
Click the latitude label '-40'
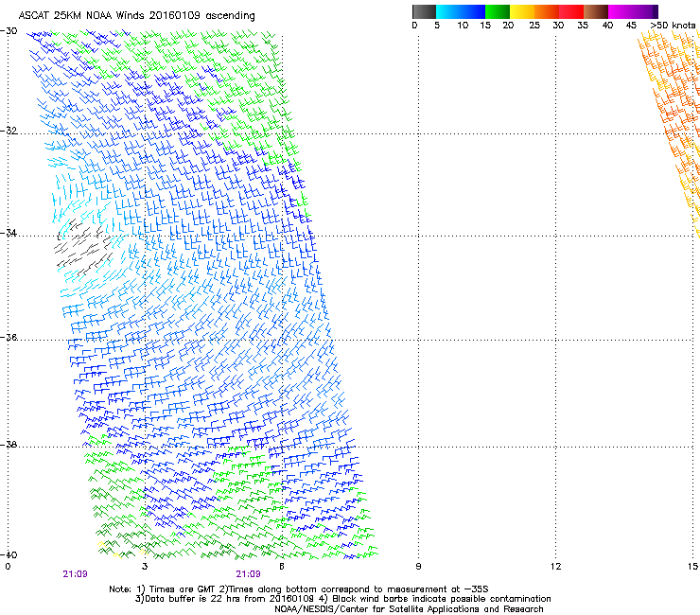(x=9, y=554)
